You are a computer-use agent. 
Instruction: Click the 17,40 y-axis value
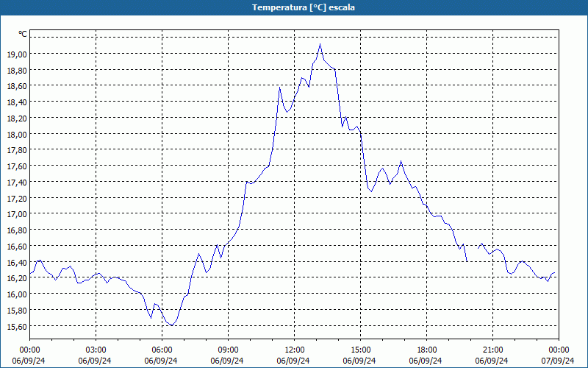pyautogui.click(x=17, y=182)
